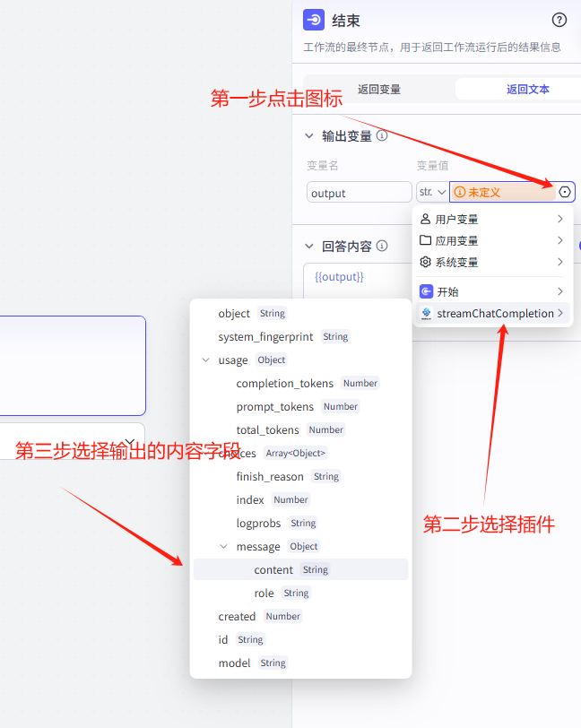Click the help question mark icon
The width and height of the screenshot is (581, 728).
(x=559, y=20)
